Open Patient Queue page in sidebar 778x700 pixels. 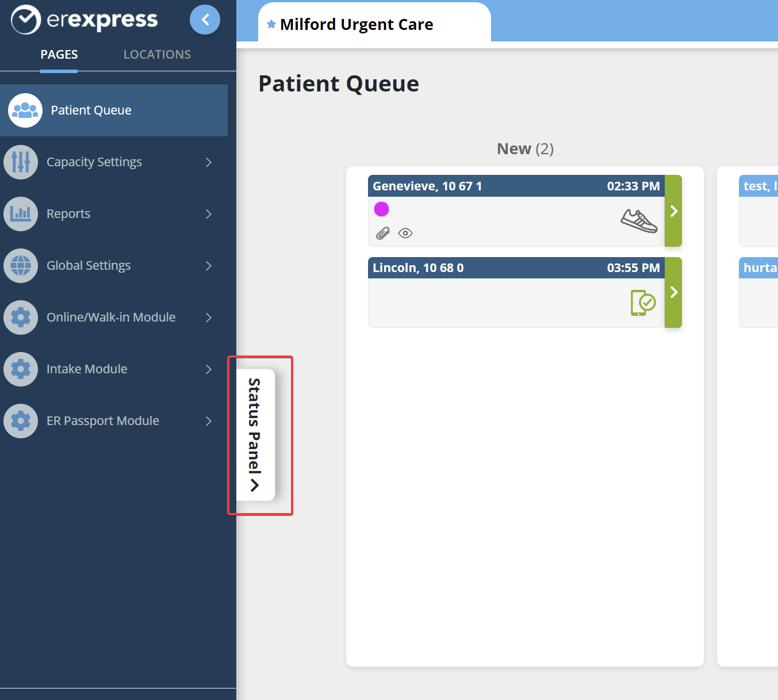click(91, 110)
